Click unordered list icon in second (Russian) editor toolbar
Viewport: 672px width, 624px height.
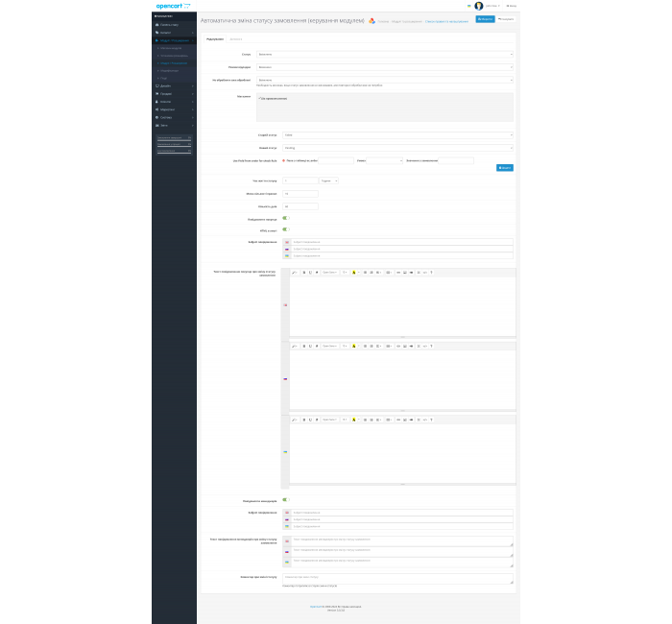coord(365,347)
